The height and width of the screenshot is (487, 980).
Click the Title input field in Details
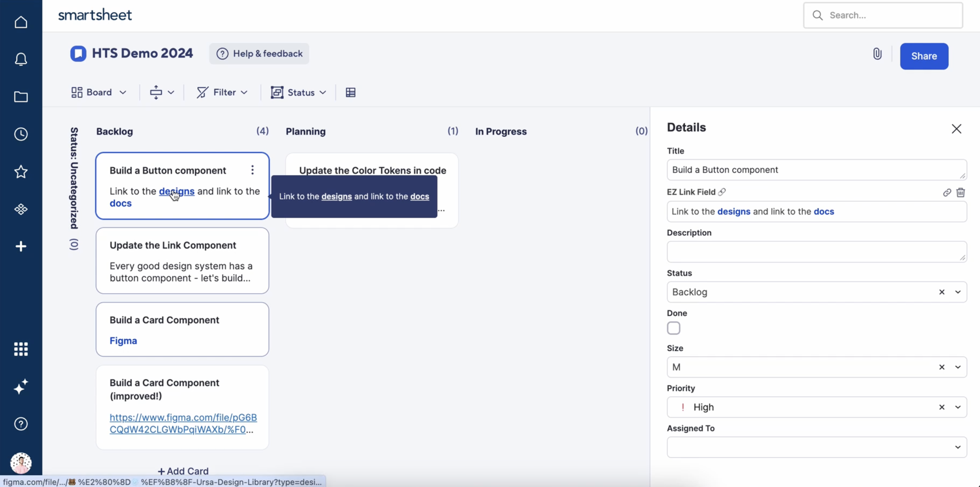815,169
